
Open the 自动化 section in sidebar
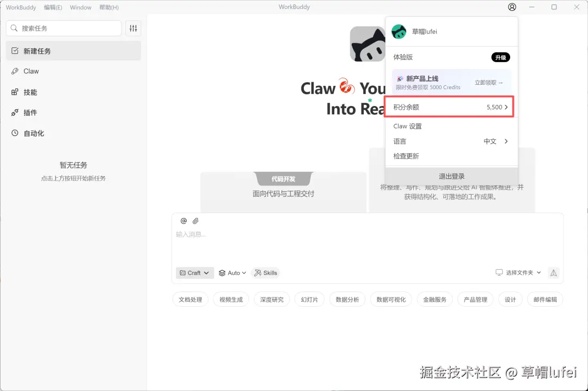[73, 133]
